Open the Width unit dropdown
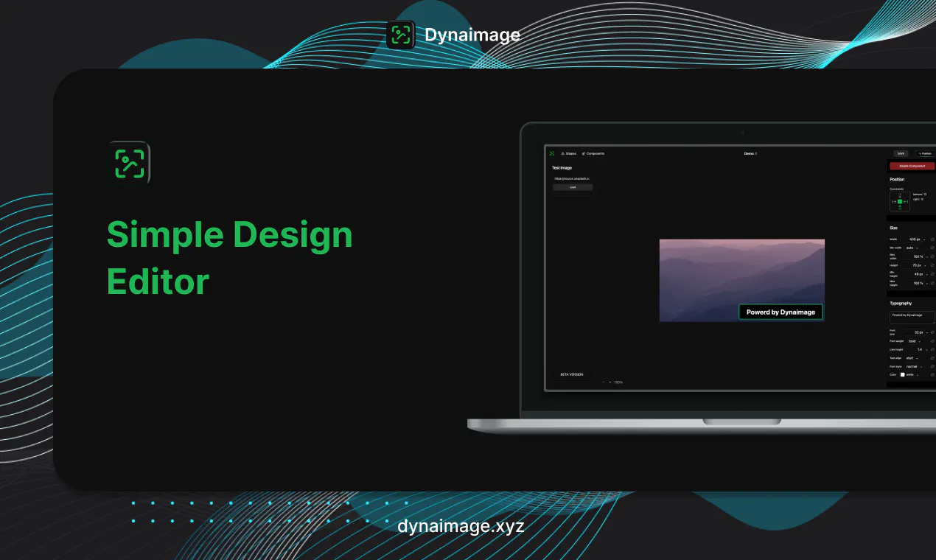This screenshot has height=560, width=936. (924, 239)
